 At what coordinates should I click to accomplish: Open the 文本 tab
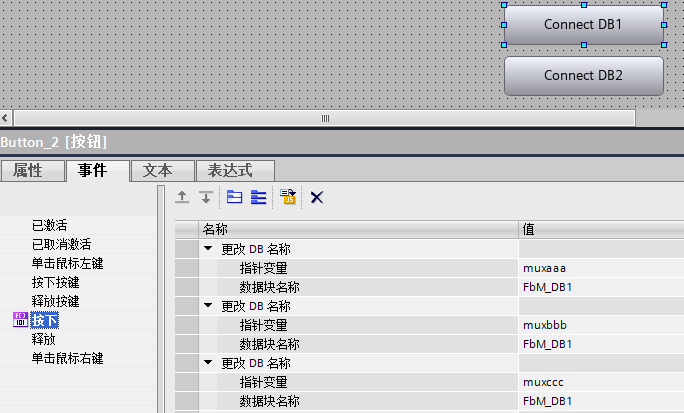coord(158,171)
